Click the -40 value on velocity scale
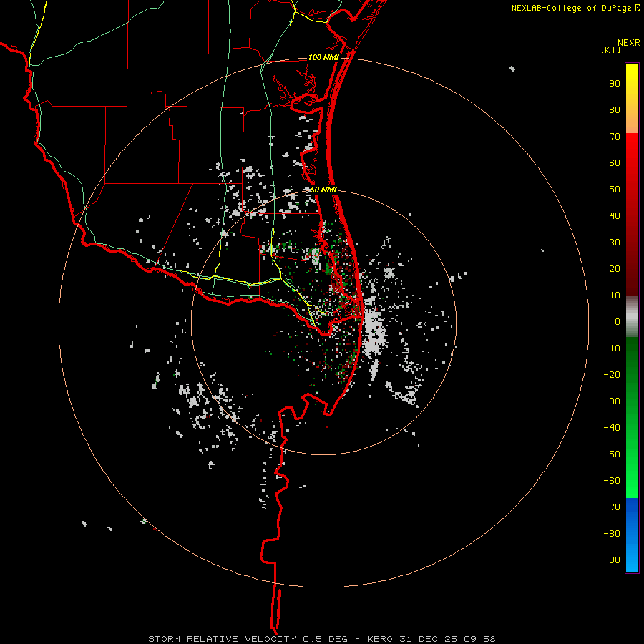644x644 pixels. 612,428
